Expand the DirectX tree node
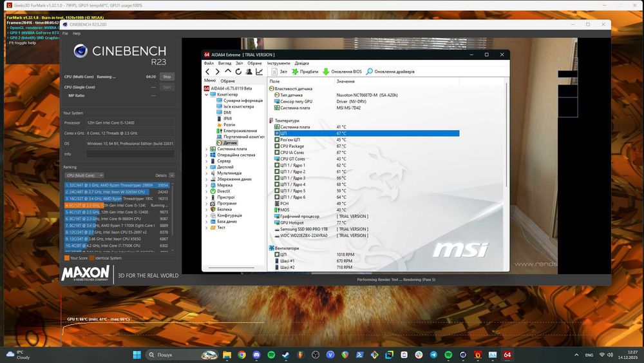This screenshot has height=363, width=644. point(207,191)
